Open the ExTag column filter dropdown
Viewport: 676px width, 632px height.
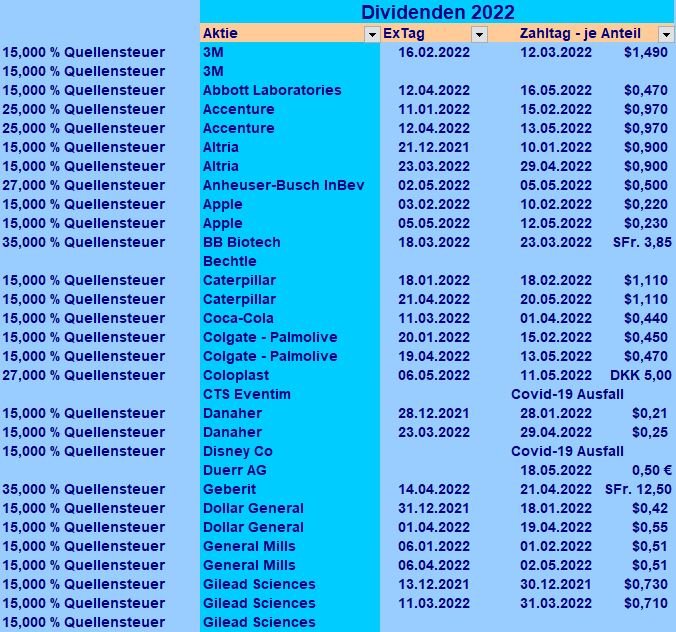(x=479, y=34)
